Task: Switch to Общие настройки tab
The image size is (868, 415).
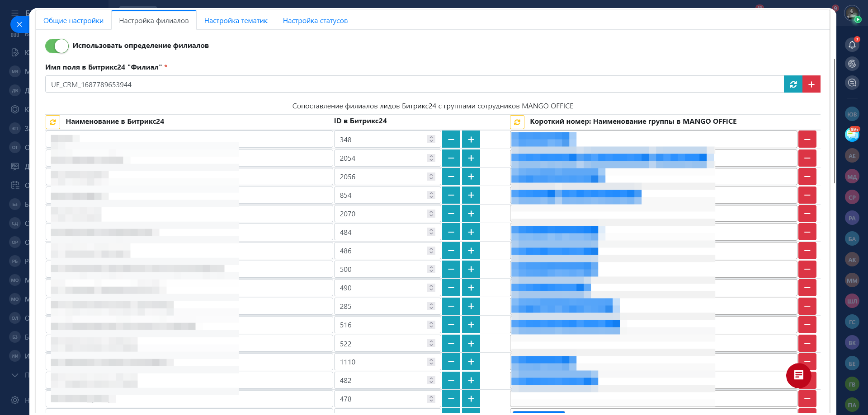Action: click(73, 21)
